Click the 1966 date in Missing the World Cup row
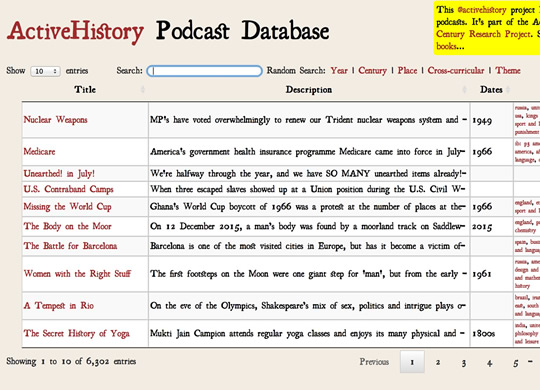The image size is (540, 390). (x=482, y=207)
